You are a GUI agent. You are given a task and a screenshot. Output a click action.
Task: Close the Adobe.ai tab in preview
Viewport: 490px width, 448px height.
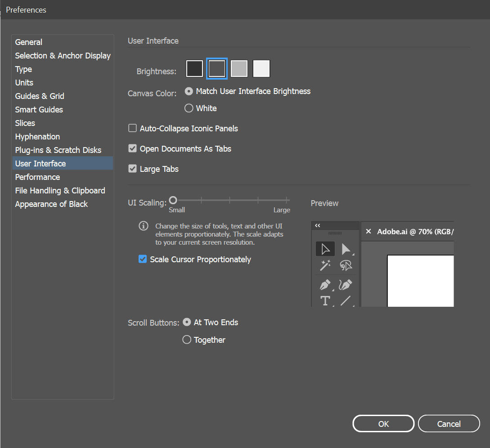pyautogui.click(x=369, y=232)
